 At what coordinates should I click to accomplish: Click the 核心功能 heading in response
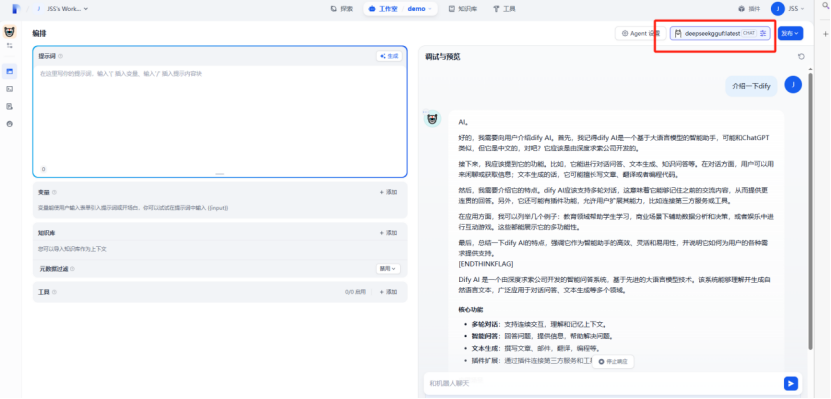coord(471,309)
